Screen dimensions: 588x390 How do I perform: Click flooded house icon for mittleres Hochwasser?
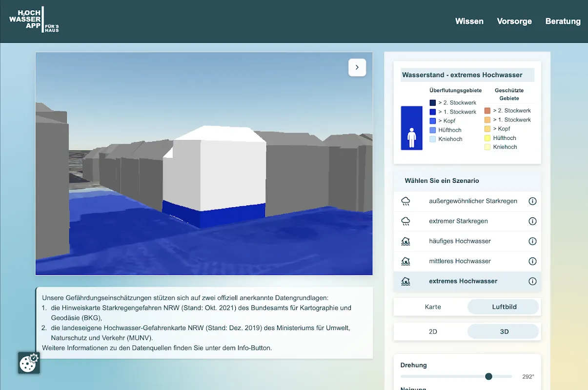pos(406,261)
